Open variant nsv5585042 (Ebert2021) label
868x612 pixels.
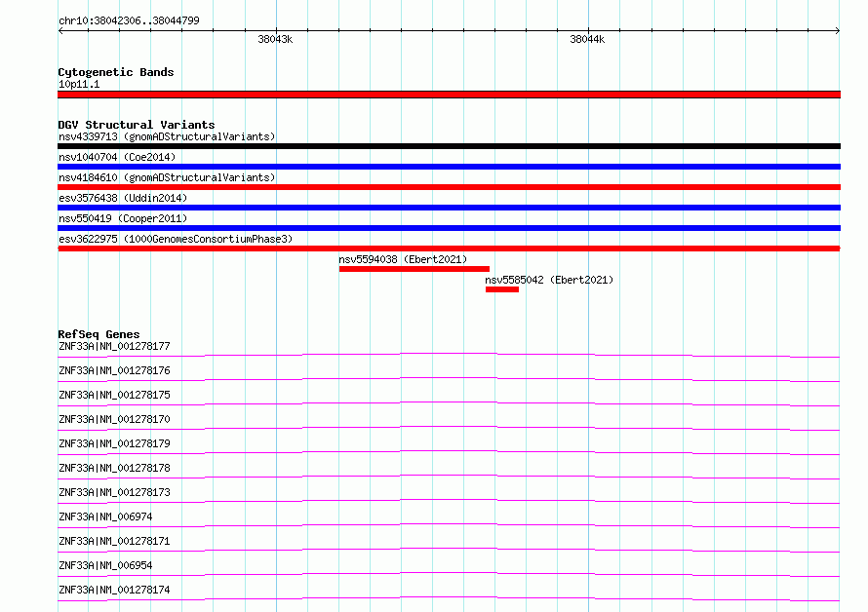[x=549, y=280]
